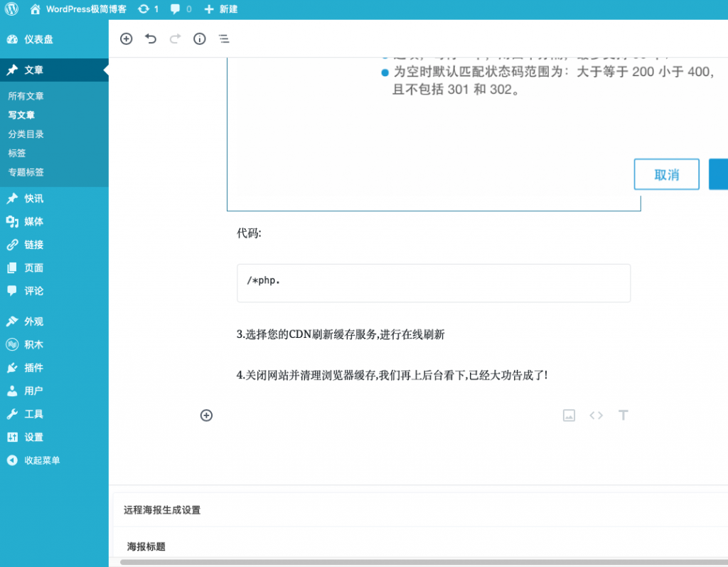
Task: Open the 新建 new content menu
Action: [x=221, y=9]
